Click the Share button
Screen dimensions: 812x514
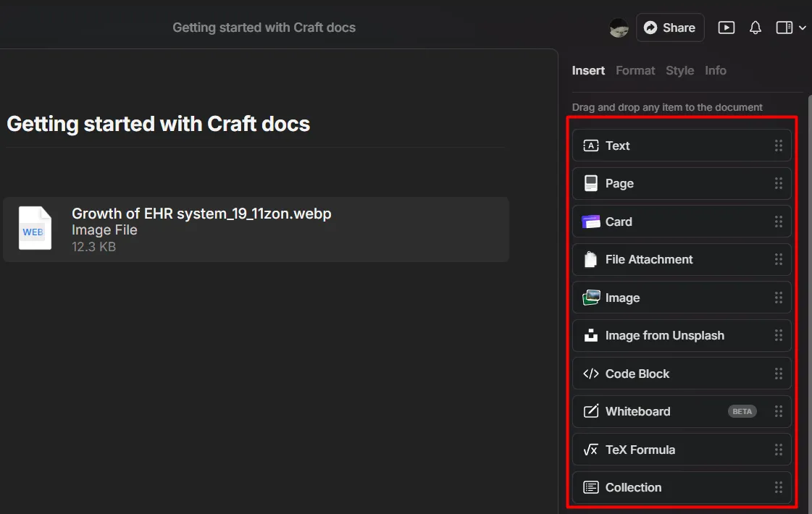[669, 28]
